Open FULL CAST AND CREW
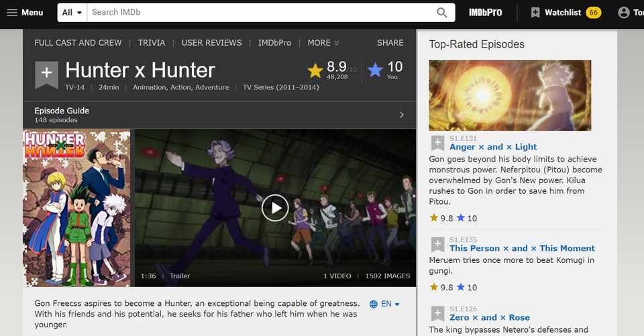644x336 pixels. [78, 43]
